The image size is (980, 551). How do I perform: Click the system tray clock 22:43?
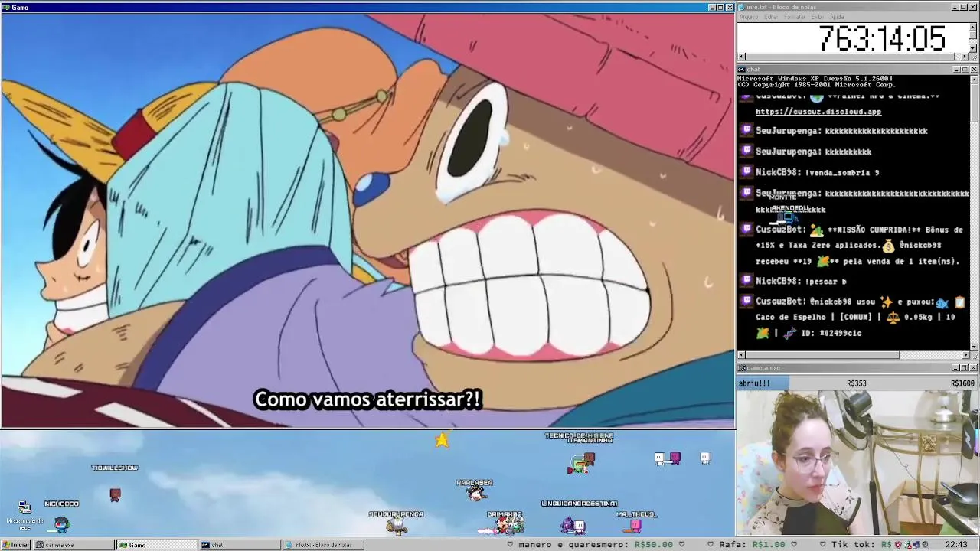point(955,545)
